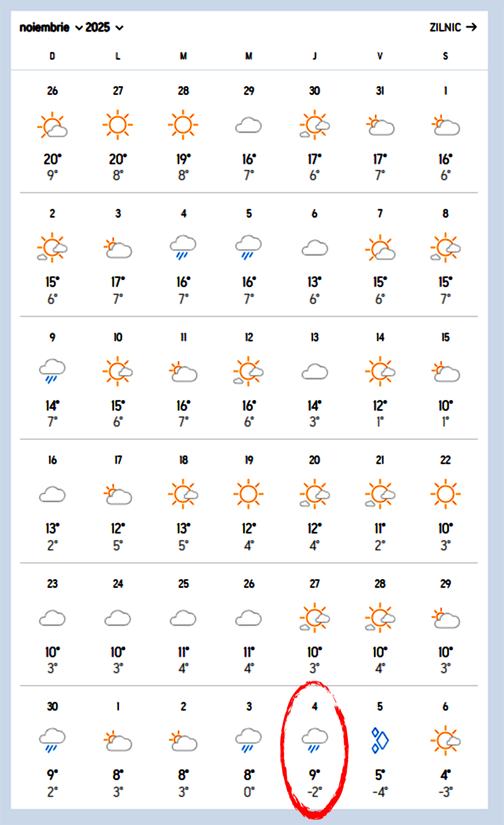This screenshot has width=504, height=825.
Task: Click the partly cloudy icon November 17
Action: click(x=118, y=494)
